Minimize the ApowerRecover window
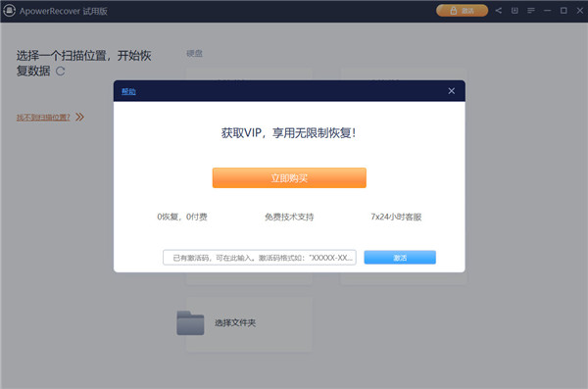This screenshot has width=588, height=389. pyautogui.click(x=548, y=11)
